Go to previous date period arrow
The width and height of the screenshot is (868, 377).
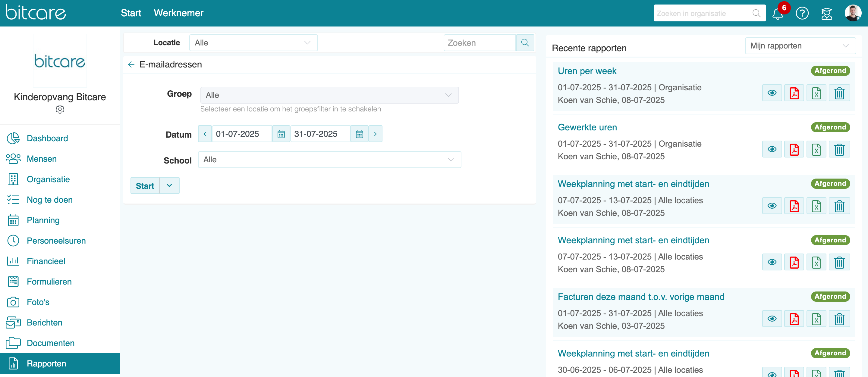click(205, 134)
